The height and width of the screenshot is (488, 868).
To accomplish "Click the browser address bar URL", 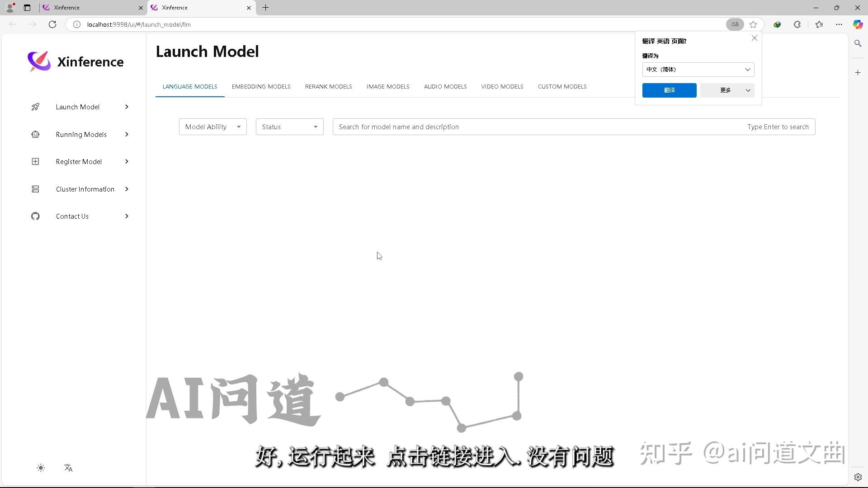I will click(139, 24).
